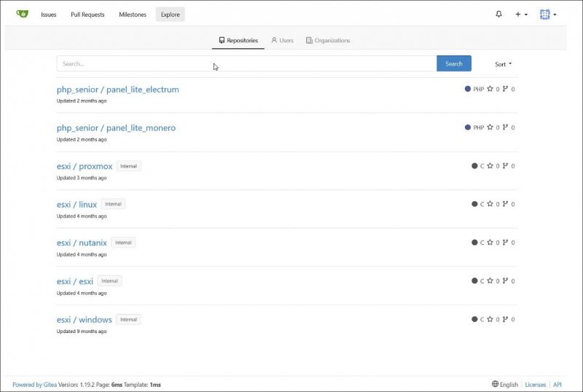Click fork icon for esxi / windows

pyautogui.click(x=505, y=319)
